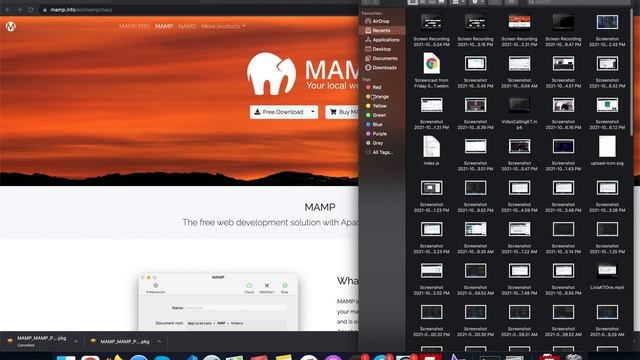Open the Cancelled MAMP_MAMP_P pkg download

(x=37, y=341)
